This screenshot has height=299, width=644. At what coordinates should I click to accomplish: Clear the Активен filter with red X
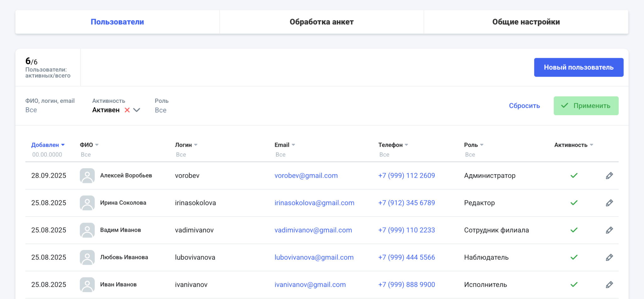pos(127,110)
